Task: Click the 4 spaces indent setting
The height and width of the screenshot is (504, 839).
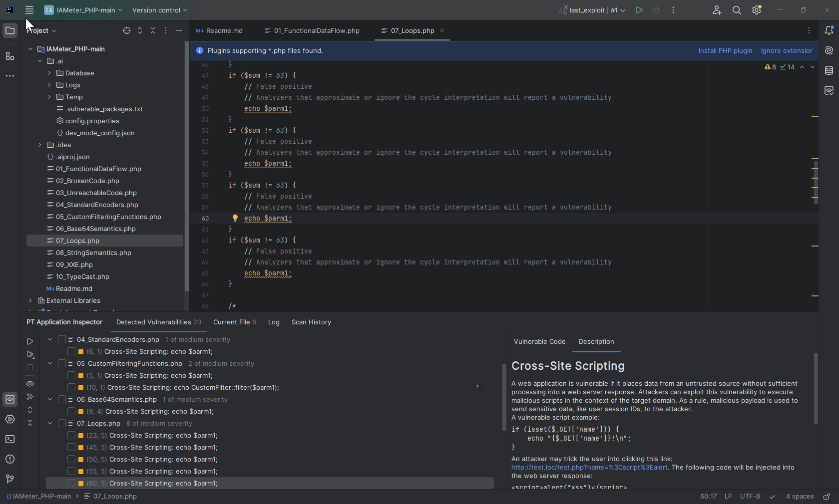Action: click(800, 497)
